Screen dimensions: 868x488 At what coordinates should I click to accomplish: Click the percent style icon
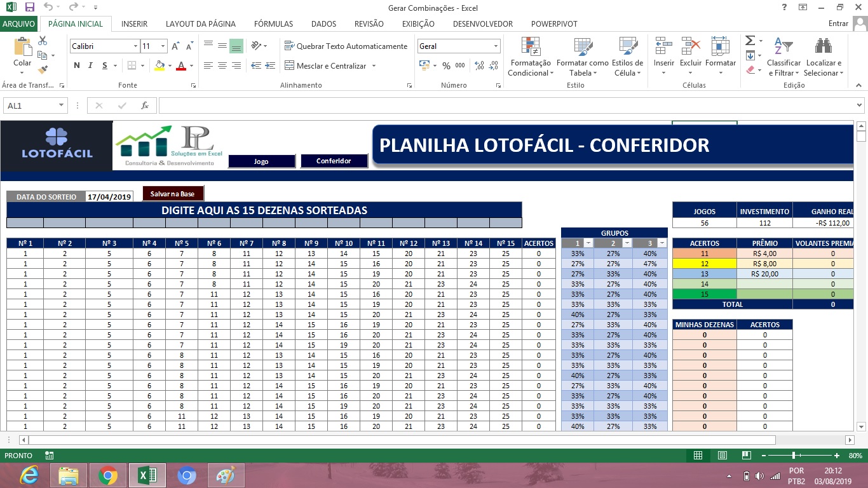coord(446,65)
